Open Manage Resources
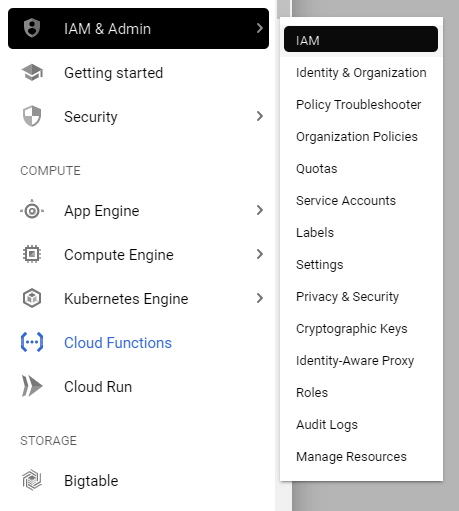The image size is (459, 511). pyautogui.click(x=351, y=457)
